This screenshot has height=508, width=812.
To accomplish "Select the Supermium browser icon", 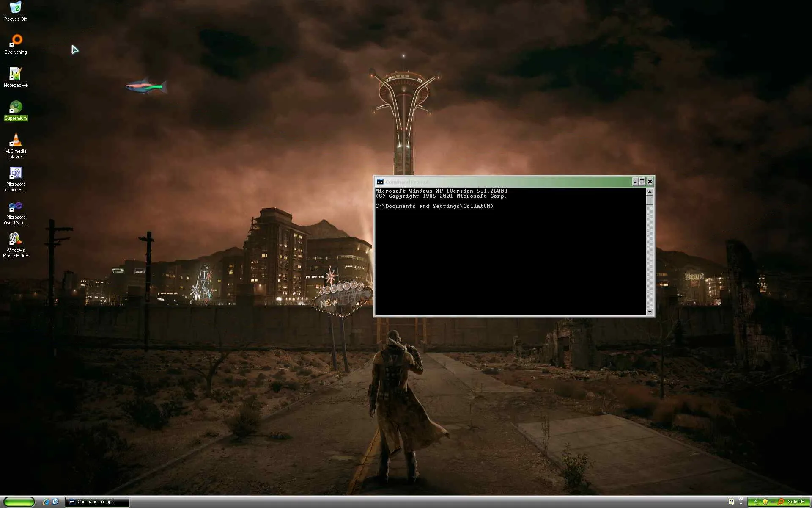I will [16, 108].
